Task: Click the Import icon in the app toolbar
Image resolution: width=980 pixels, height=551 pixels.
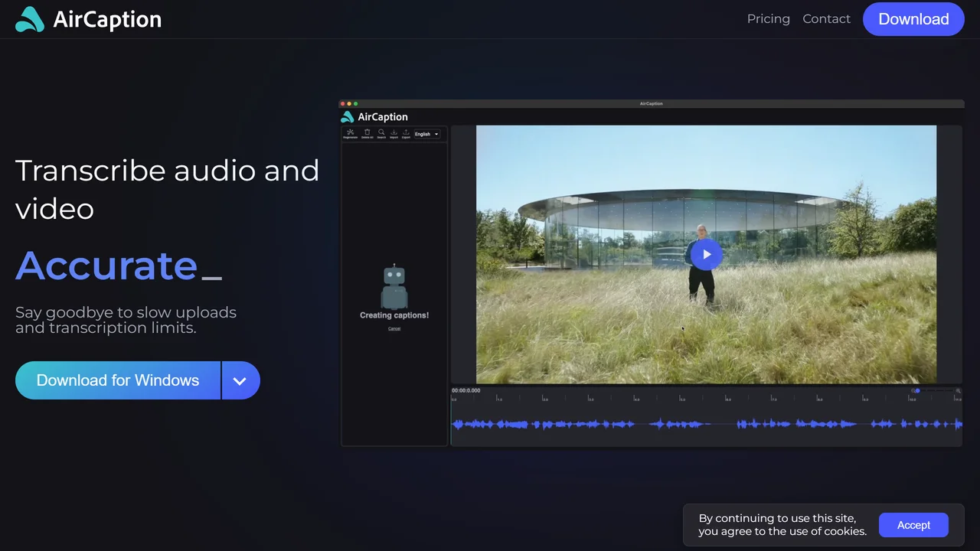Action: tap(394, 132)
